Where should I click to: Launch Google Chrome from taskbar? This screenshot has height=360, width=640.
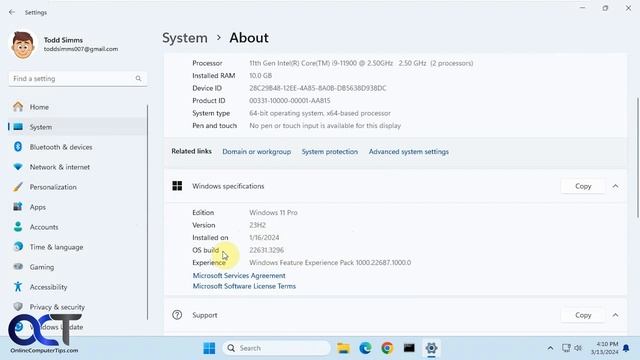click(387, 348)
